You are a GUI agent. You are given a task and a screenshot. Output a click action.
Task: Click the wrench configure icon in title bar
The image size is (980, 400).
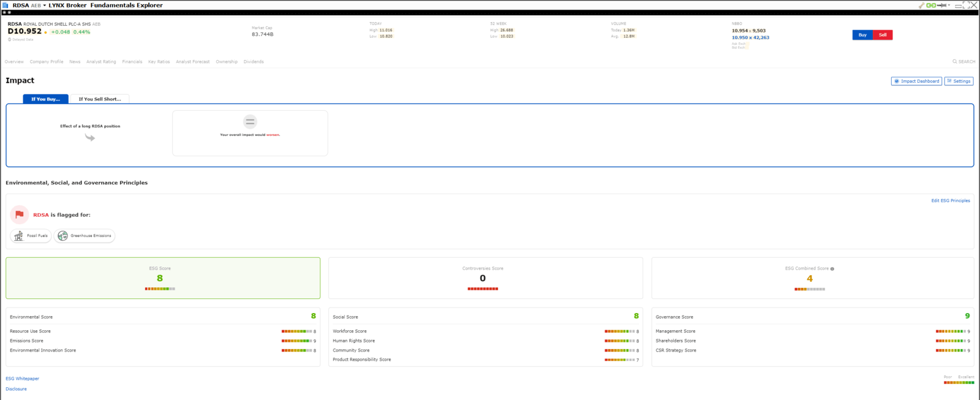[x=921, y=5]
